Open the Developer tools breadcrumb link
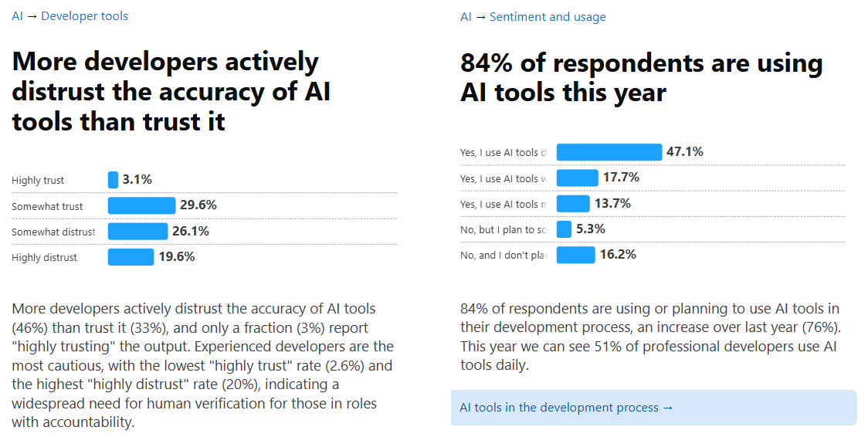The image size is (868, 437). 84,16
